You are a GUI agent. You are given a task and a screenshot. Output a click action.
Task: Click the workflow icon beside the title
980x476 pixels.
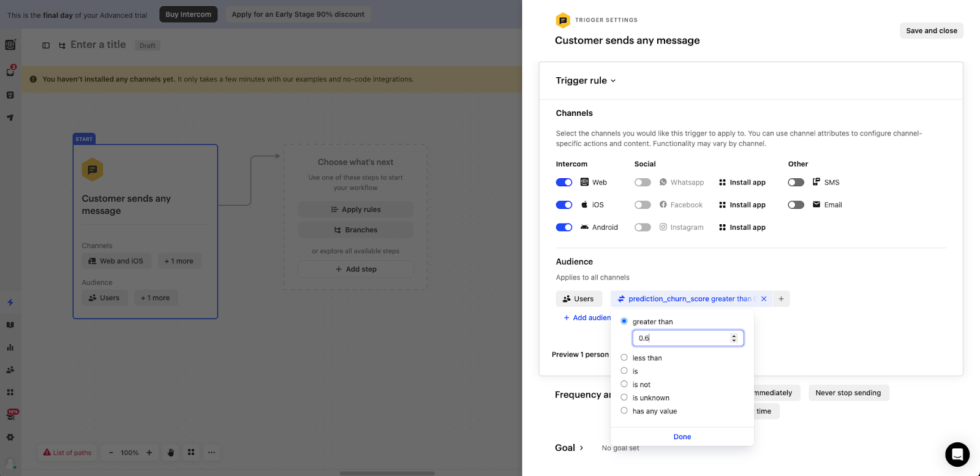point(62,45)
